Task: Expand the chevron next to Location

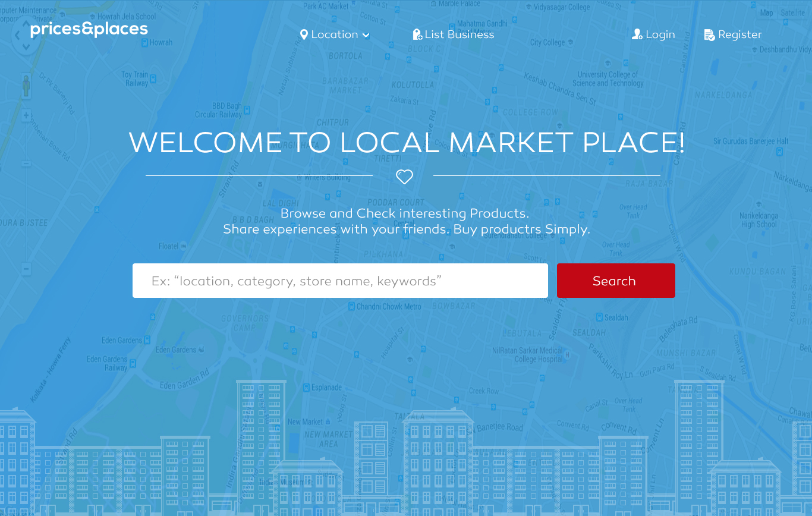Action: coord(366,35)
